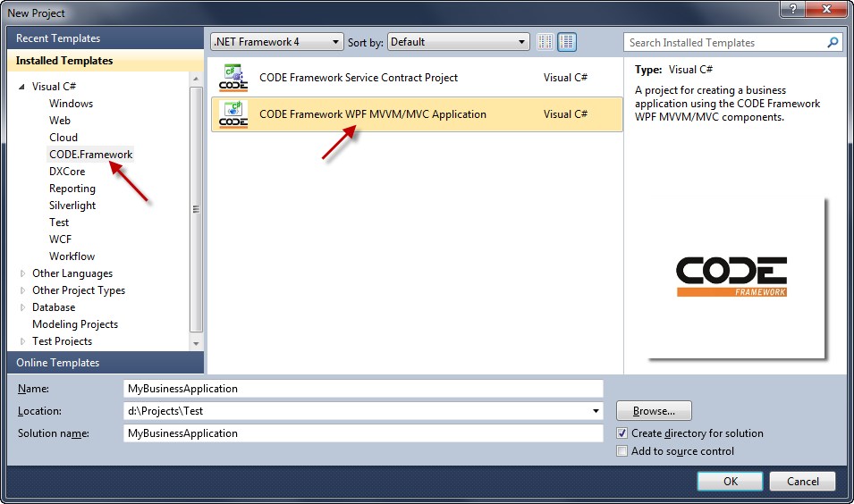Image resolution: width=854 pixels, height=504 pixels.
Task: Open the Sort by Default dropdown
Action: [x=458, y=42]
